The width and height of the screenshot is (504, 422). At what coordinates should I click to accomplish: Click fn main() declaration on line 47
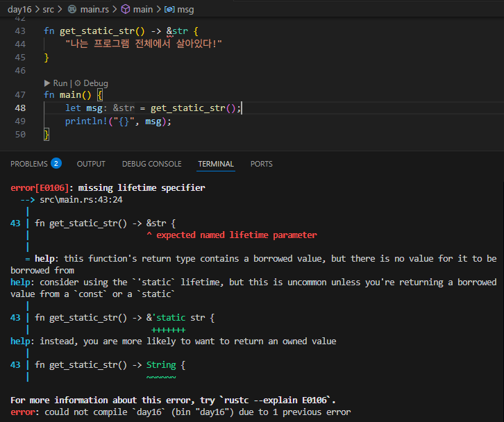coord(67,95)
